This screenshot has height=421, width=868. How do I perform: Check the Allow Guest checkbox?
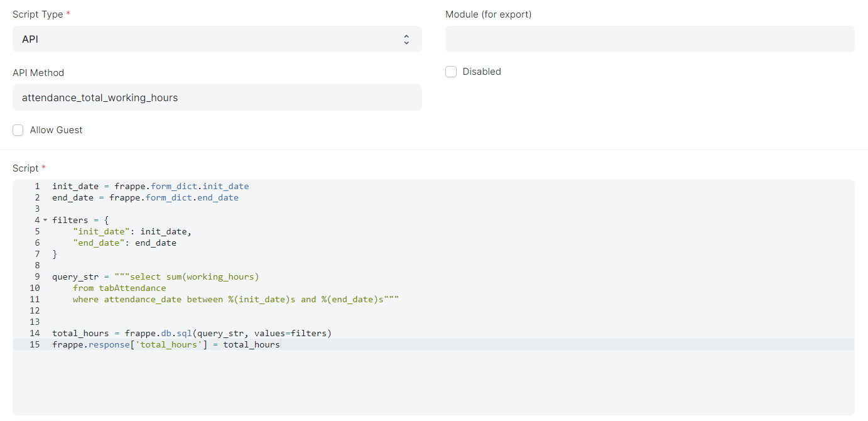click(x=18, y=130)
